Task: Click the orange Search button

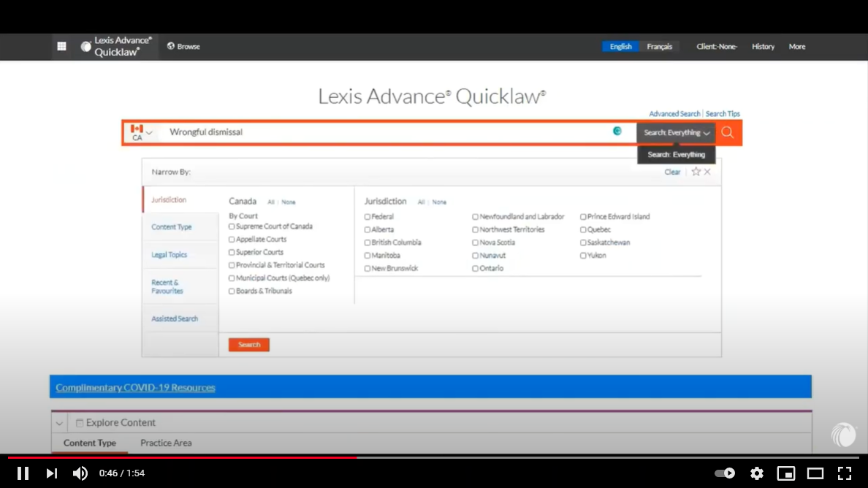Action: (249, 345)
